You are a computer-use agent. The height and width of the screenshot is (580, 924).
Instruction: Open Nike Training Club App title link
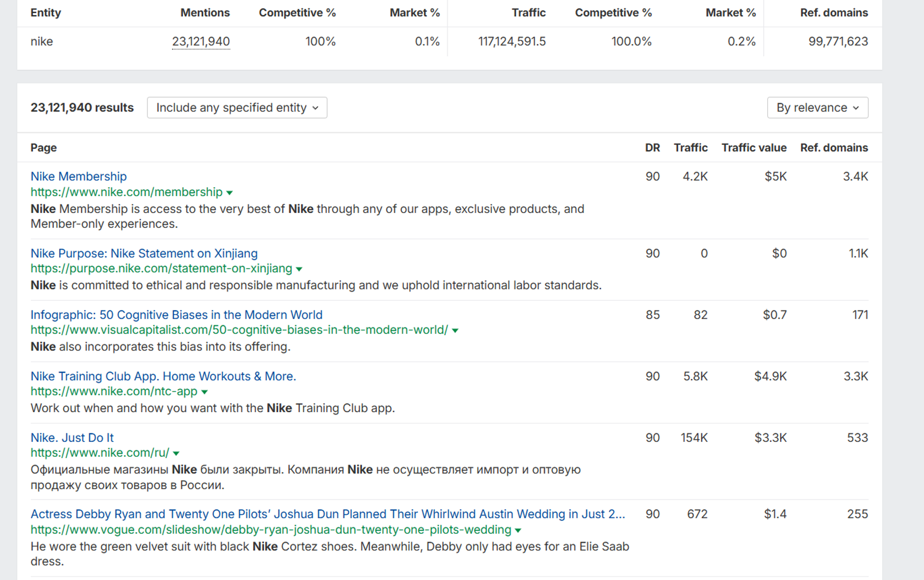click(x=163, y=376)
